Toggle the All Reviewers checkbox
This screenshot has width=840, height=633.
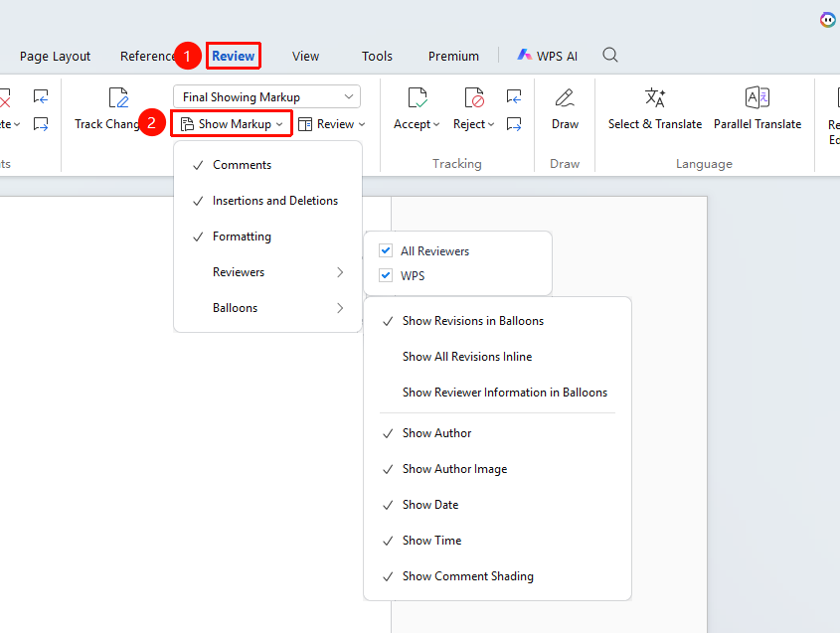point(386,250)
